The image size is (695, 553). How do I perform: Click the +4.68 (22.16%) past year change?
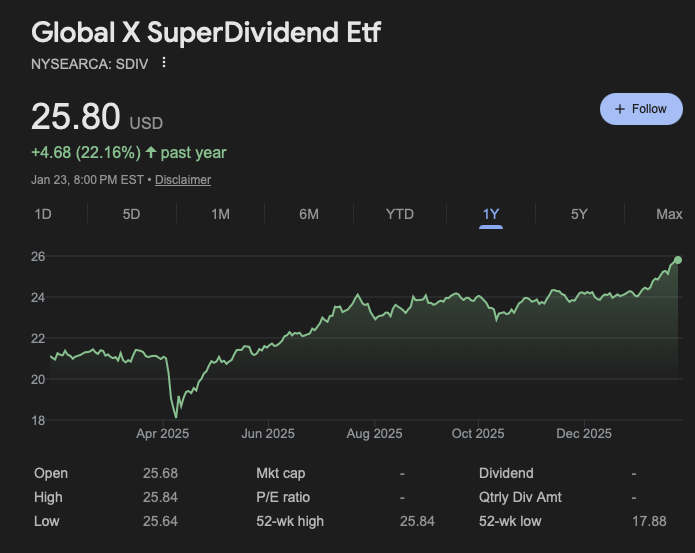point(129,152)
